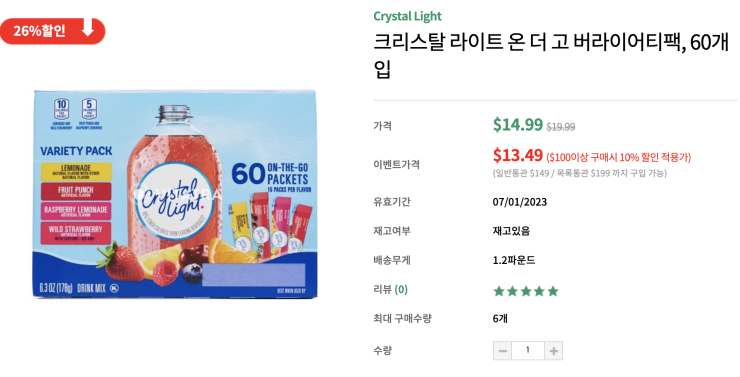Click the 5 calories icon on box
This screenshot has height=377, width=740.
[89, 109]
